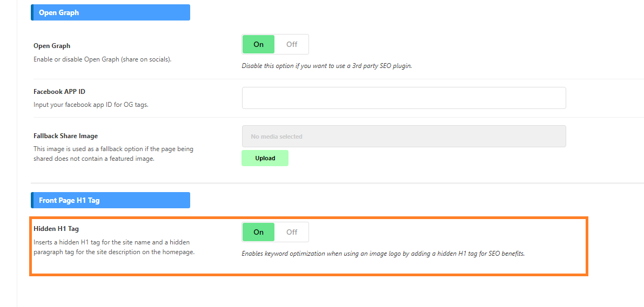This screenshot has height=307, width=644.
Task: Click the fallback image description text
Action: pos(113,153)
